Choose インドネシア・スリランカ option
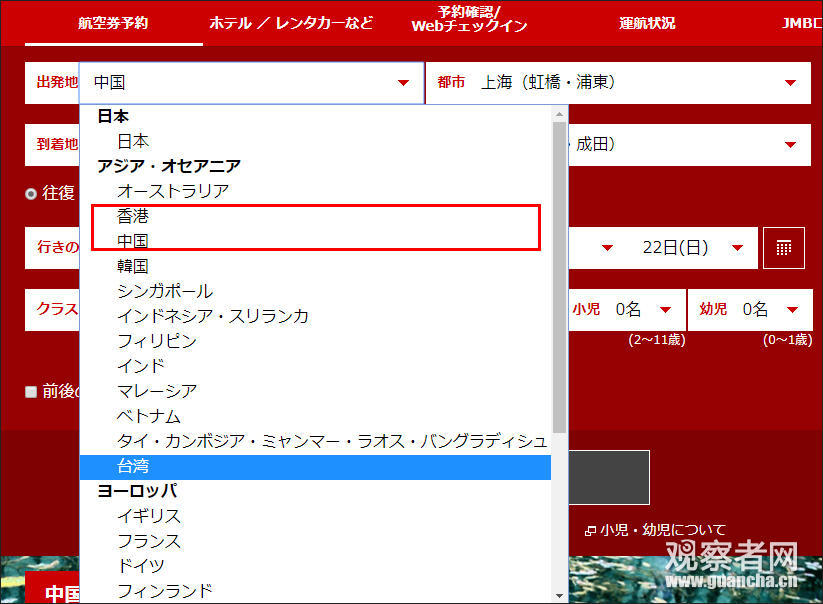 [315, 316]
